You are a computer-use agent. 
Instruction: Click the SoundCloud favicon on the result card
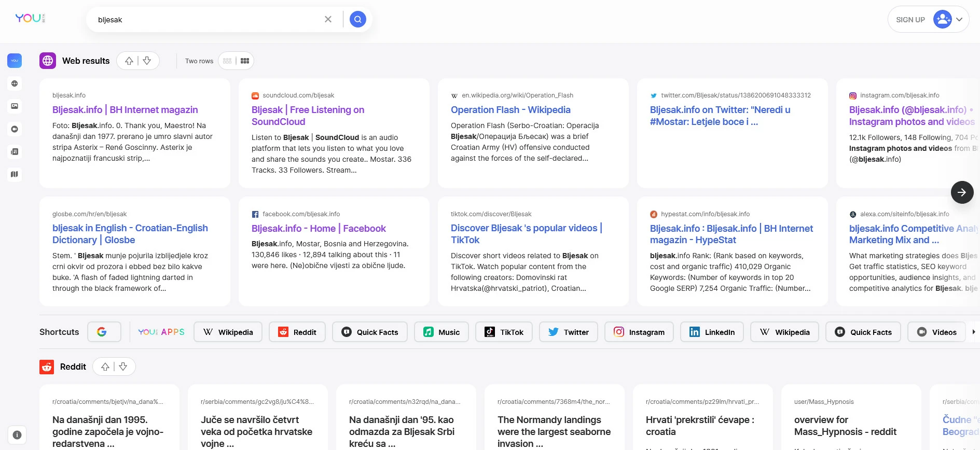255,95
